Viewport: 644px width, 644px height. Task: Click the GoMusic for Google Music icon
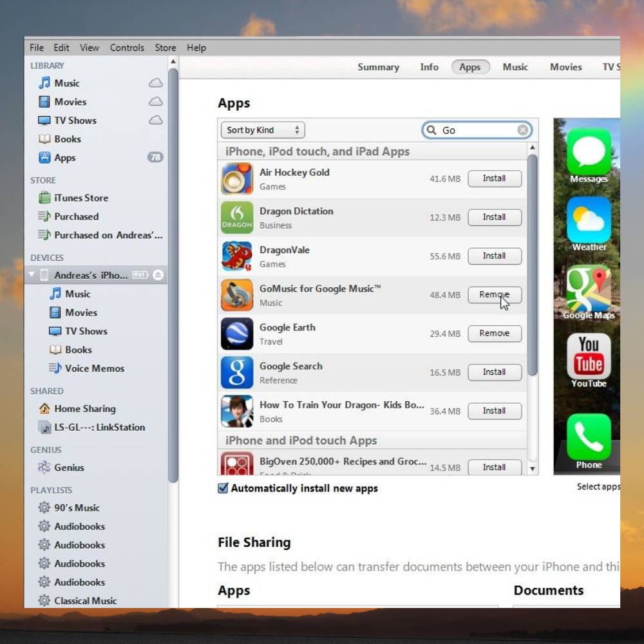237,295
